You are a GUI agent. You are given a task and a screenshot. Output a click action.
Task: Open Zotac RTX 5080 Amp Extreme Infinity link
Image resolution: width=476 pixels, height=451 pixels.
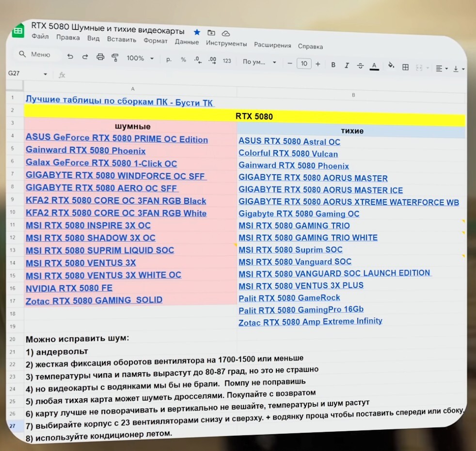point(310,322)
